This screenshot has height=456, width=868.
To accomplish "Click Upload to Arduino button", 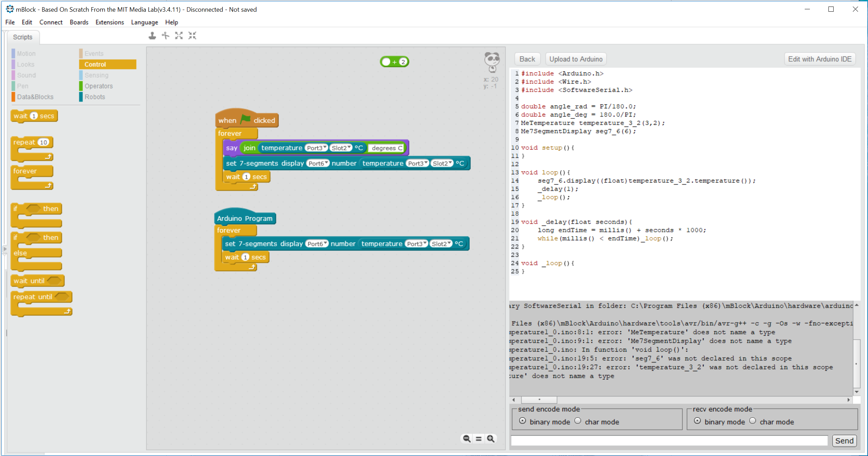I will point(576,59).
